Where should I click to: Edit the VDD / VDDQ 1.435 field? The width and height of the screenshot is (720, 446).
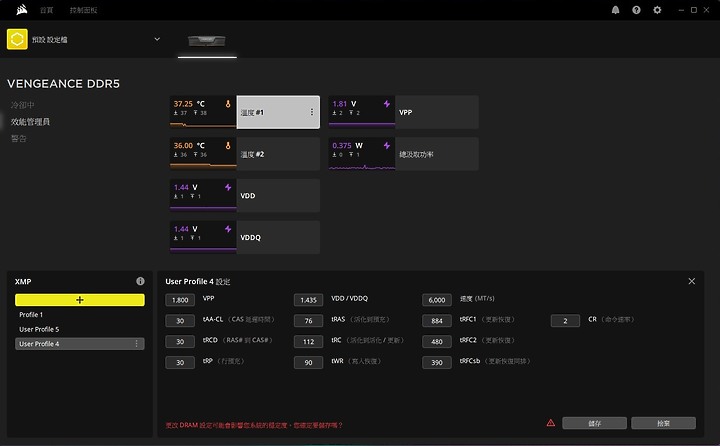pyautogui.click(x=309, y=300)
